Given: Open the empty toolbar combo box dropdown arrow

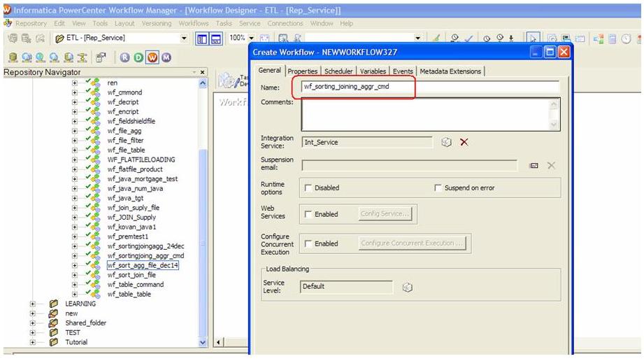Looking at the screenshot, I should [x=417, y=38].
